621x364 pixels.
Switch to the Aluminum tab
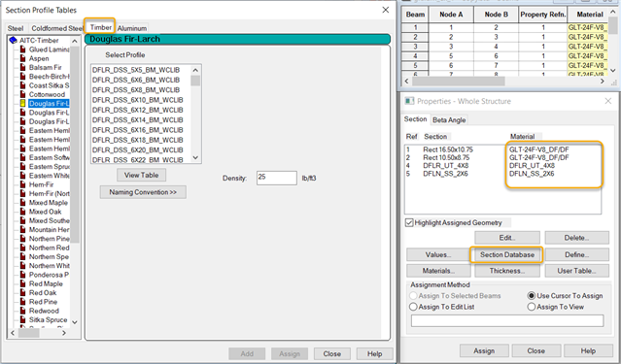click(132, 28)
